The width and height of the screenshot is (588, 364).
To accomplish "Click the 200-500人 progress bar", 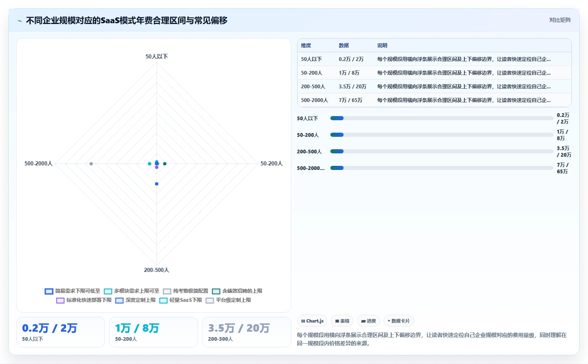I will pos(442,151).
